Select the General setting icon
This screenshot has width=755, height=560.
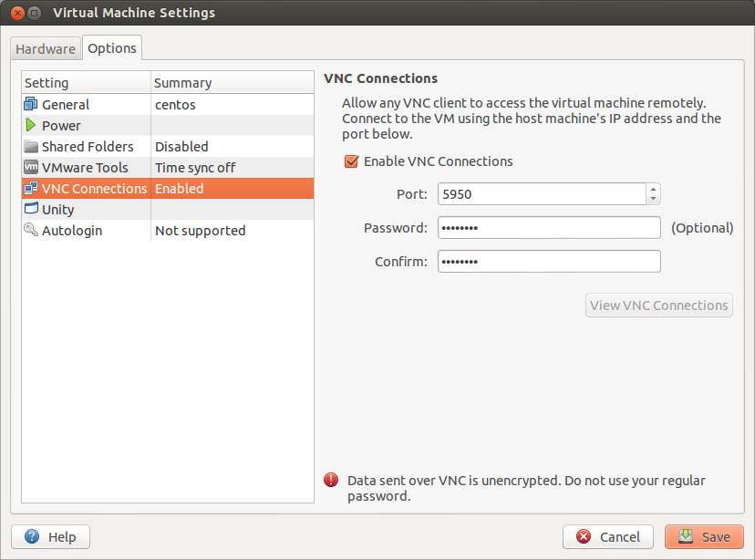[31, 104]
